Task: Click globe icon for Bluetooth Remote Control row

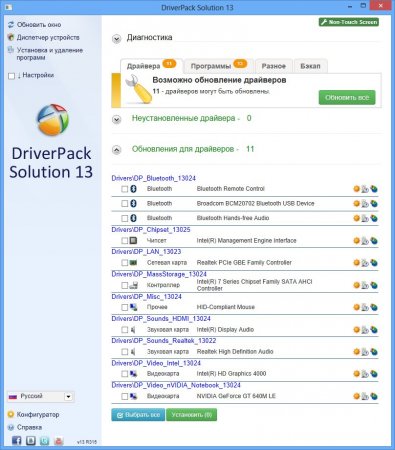Action: (374, 189)
